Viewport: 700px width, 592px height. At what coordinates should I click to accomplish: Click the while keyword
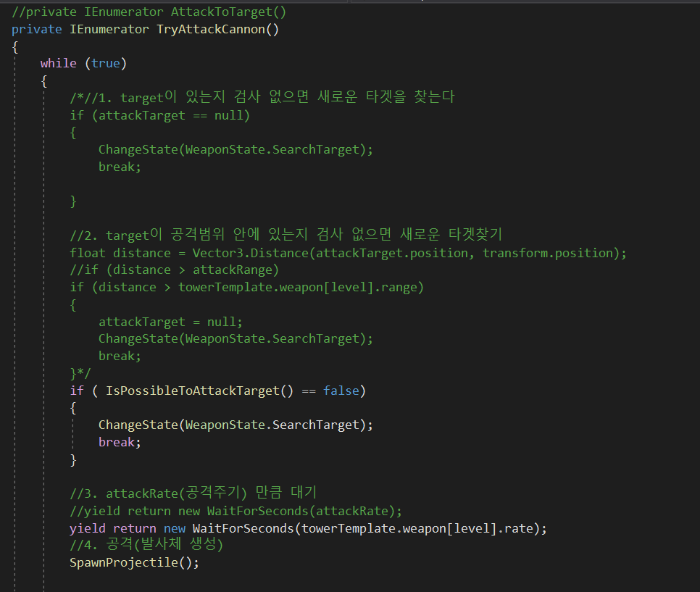click(58, 63)
